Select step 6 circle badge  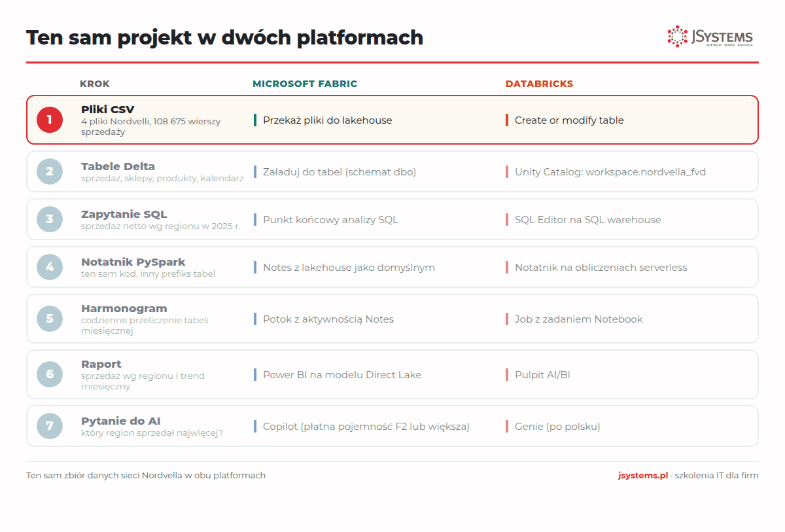[50, 374]
